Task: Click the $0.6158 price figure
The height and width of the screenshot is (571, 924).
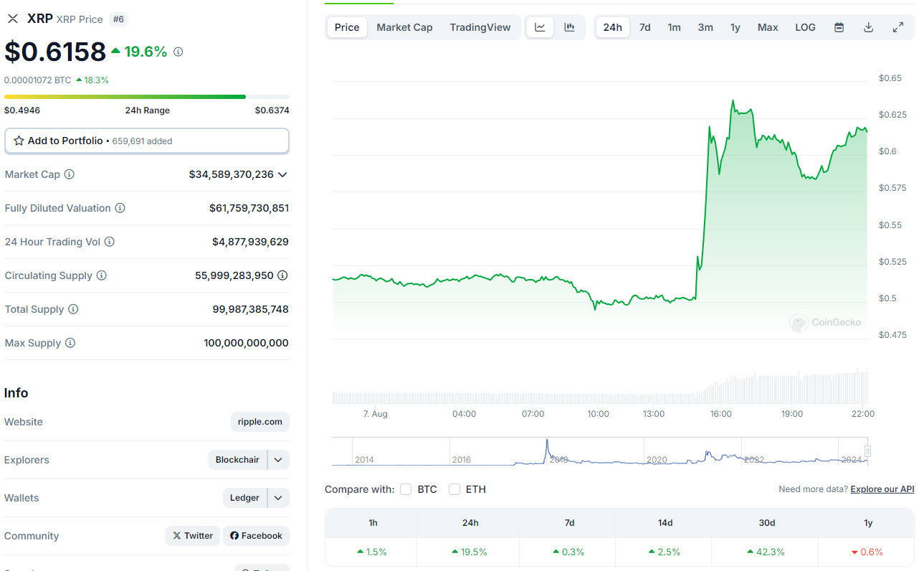Action: point(55,52)
